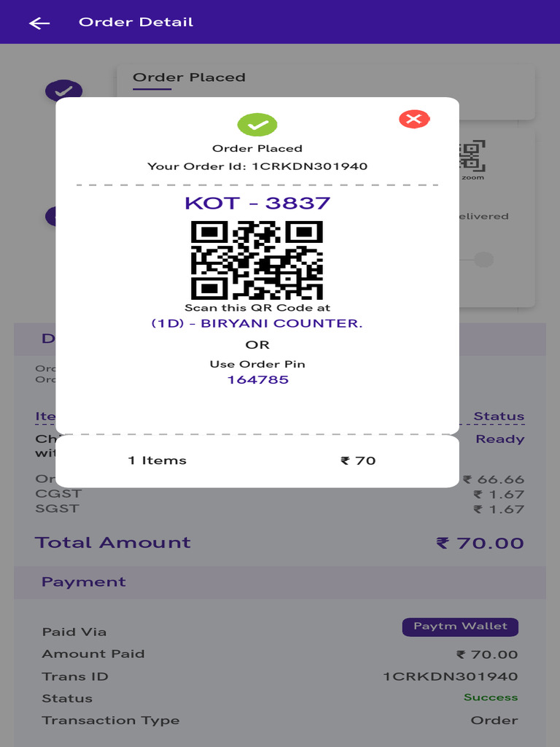This screenshot has width=560, height=747.
Task: Close the order placed popup with red X
Action: click(x=414, y=119)
